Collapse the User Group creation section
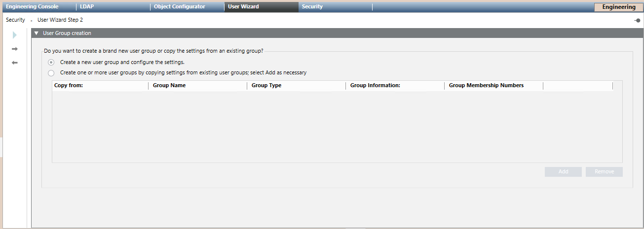644x229 pixels. 37,33
